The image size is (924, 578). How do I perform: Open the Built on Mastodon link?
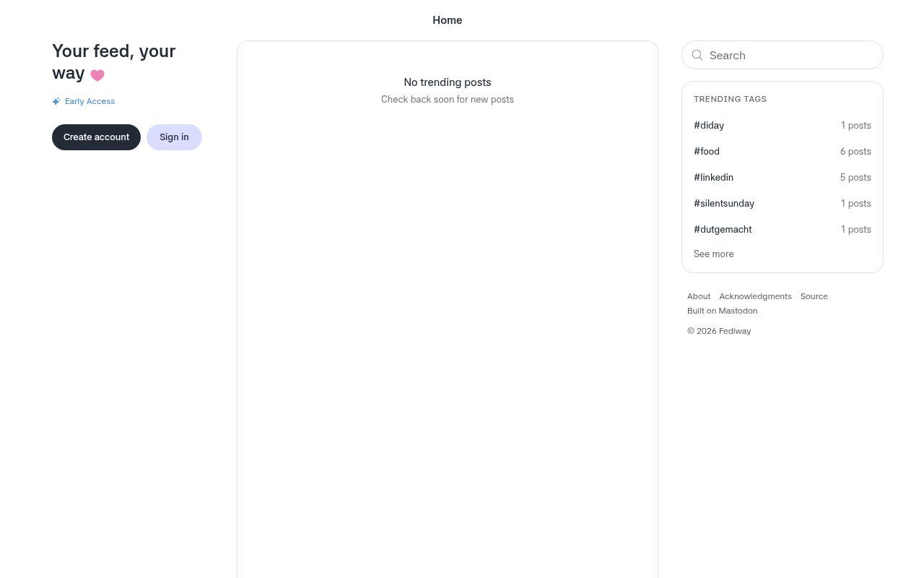tap(722, 311)
